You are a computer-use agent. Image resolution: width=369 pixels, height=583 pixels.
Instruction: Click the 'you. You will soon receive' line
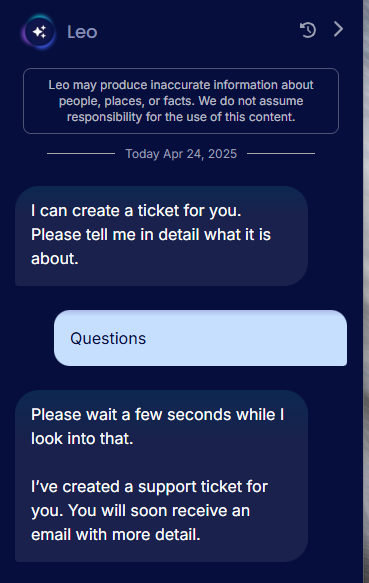click(141, 510)
